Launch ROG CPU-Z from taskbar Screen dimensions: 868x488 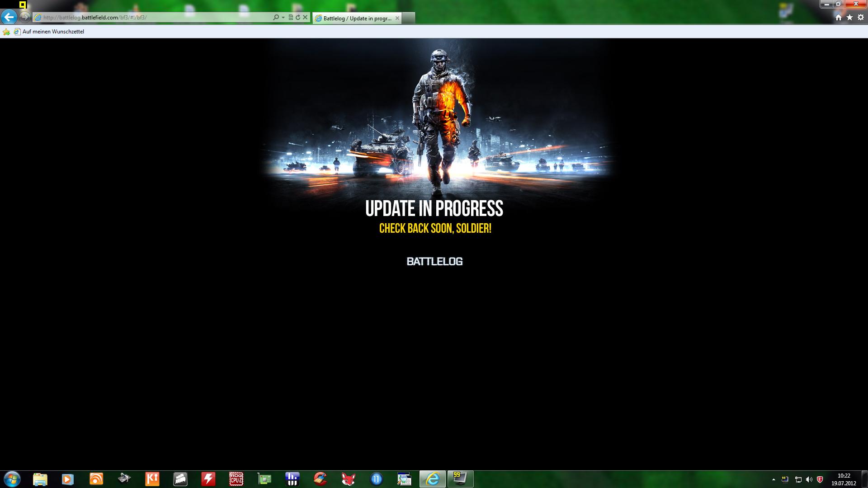236,479
